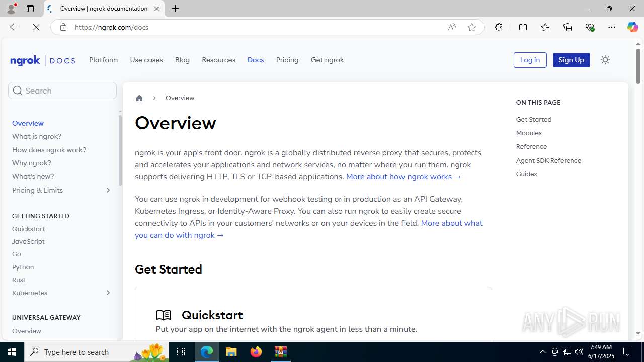This screenshot has height=362, width=644.
Task: Open Edge icon on taskbar
Action: 207,352
